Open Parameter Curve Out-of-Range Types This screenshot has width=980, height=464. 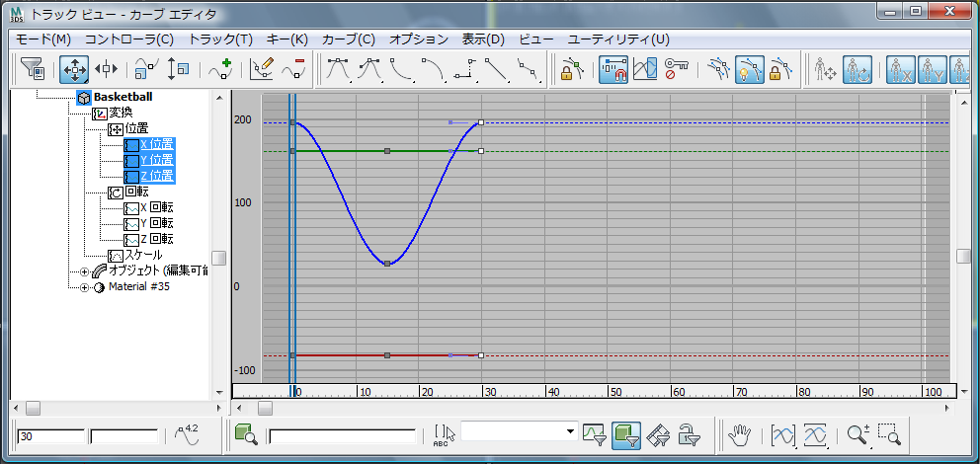[x=645, y=69]
